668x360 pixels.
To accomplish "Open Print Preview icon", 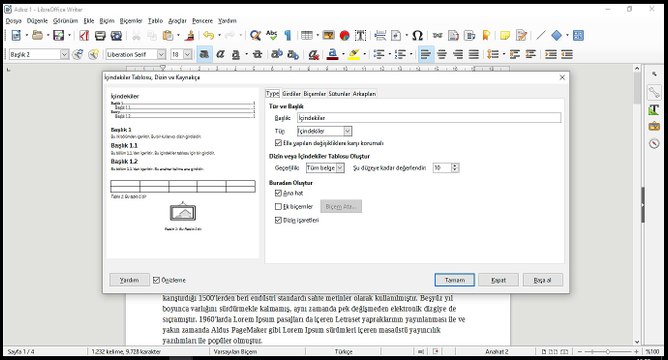I will pyautogui.click(x=115, y=35).
